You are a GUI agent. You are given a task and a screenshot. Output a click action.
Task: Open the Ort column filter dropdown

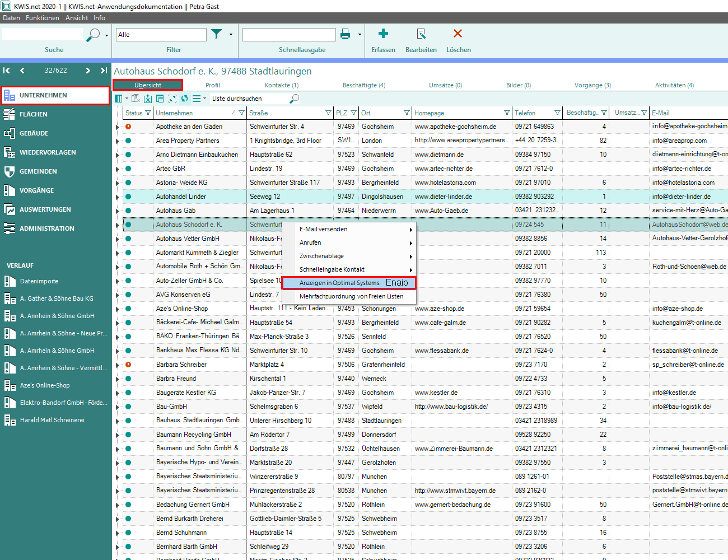click(407, 113)
